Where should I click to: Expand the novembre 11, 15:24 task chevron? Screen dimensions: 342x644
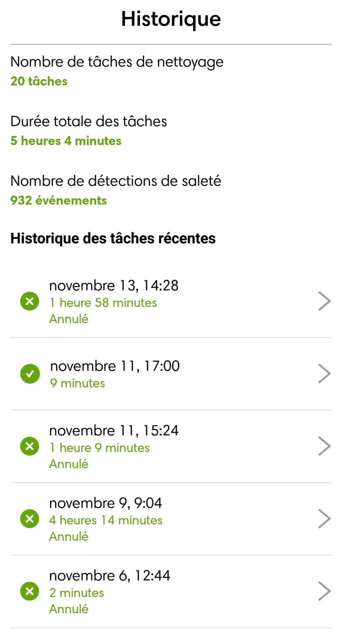point(324,446)
